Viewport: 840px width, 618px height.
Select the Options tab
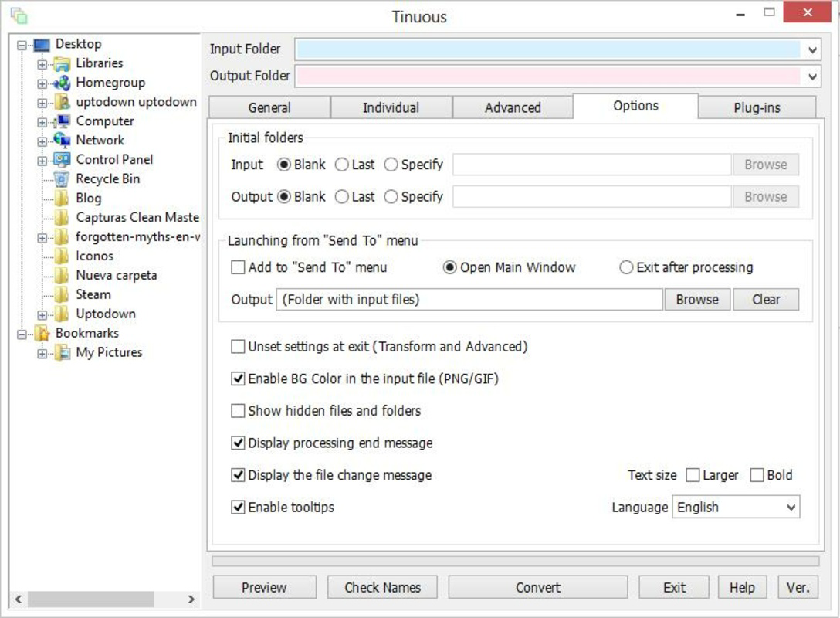point(635,106)
